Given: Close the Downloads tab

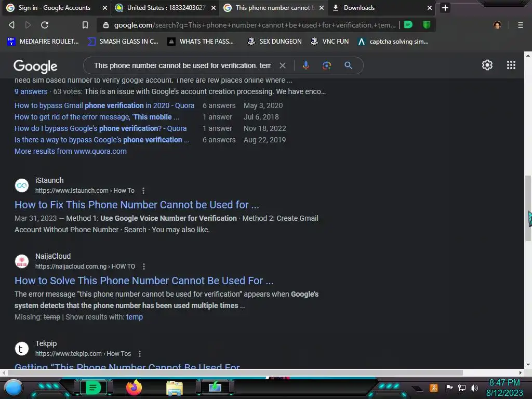Looking at the screenshot, I should pyautogui.click(x=430, y=8).
